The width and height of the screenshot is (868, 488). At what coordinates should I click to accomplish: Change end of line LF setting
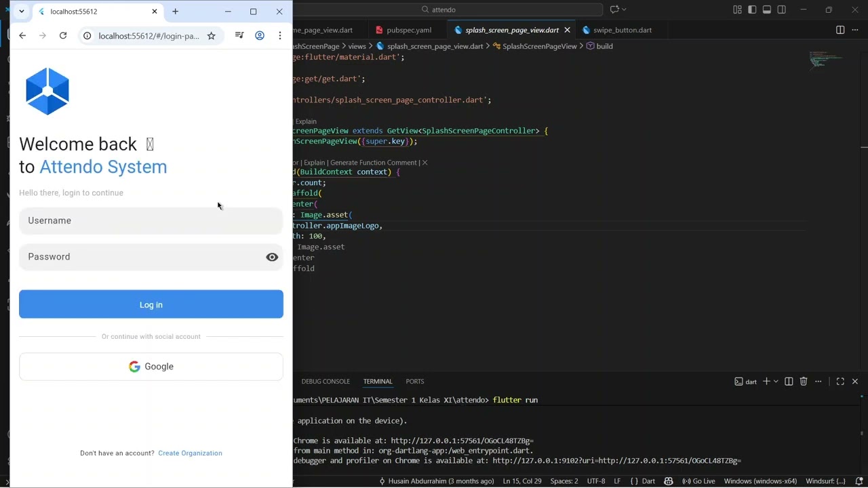click(617, 481)
